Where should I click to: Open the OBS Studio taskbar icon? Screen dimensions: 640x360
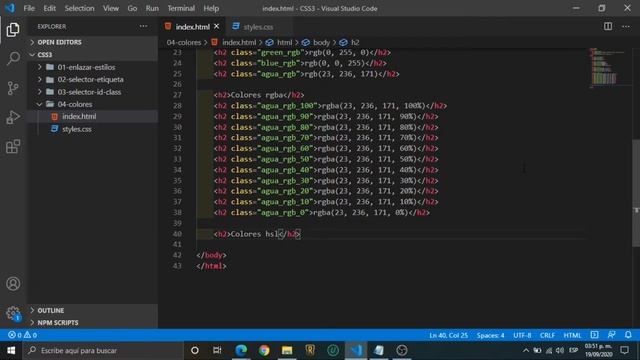pos(402,350)
